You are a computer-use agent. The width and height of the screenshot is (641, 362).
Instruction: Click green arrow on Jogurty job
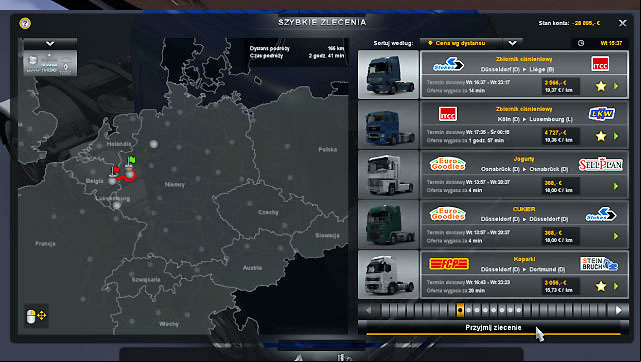(x=616, y=186)
